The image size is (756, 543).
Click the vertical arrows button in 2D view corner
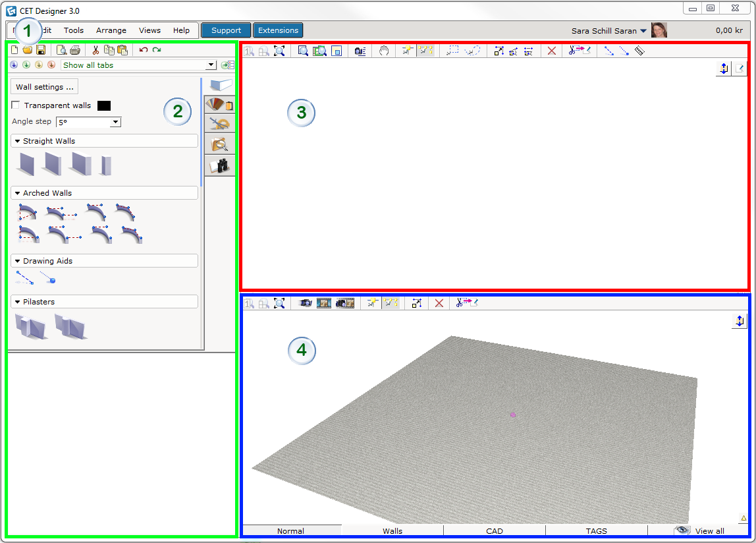pyautogui.click(x=724, y=69)
